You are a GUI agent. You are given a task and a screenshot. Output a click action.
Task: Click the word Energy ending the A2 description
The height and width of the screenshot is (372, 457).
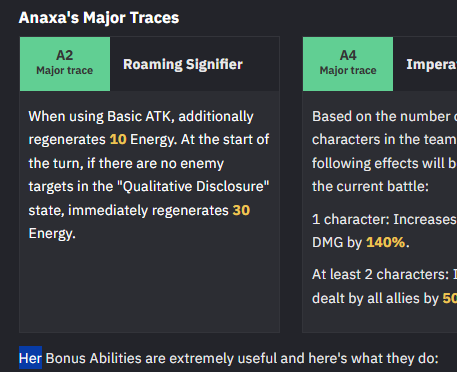point(52,233)
